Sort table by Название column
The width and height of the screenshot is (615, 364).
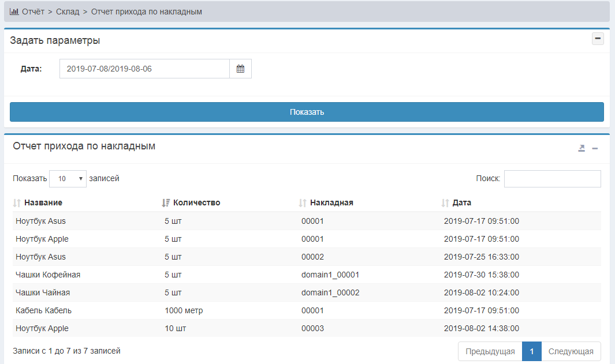pyautogui.click(x=43, y=202)
